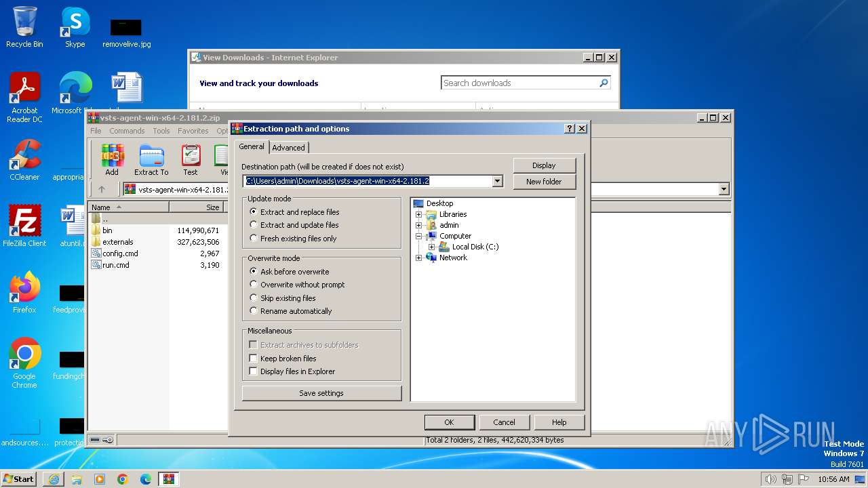Select the externals folder in the archive
The height and width of the screenshot is (488, 868).
click(117, 242)
